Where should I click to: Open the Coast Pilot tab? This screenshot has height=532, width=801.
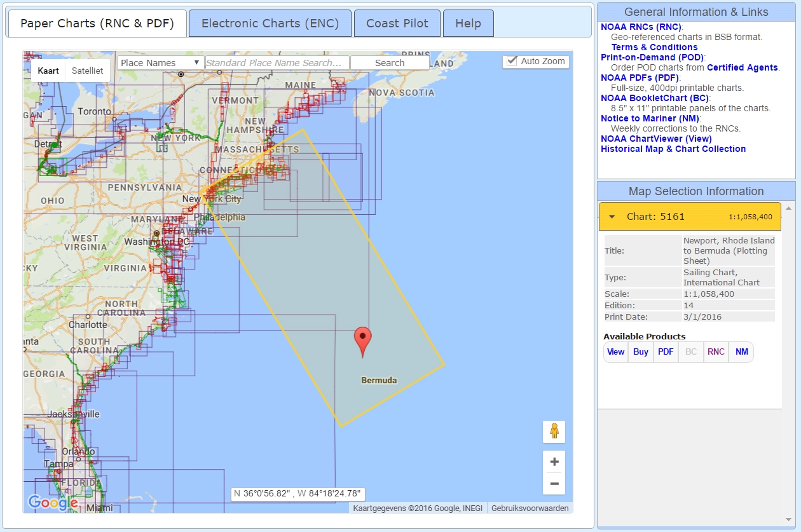[397, 23]
